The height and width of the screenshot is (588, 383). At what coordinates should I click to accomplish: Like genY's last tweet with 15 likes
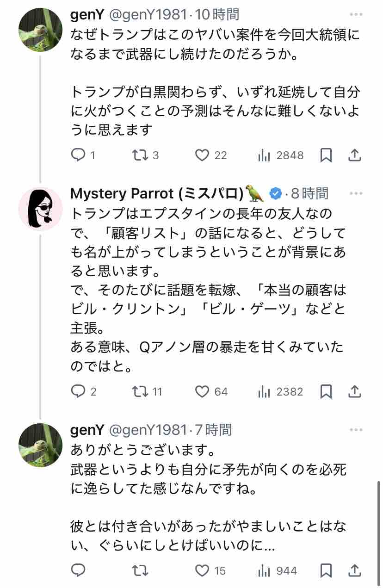coord(202,571)
